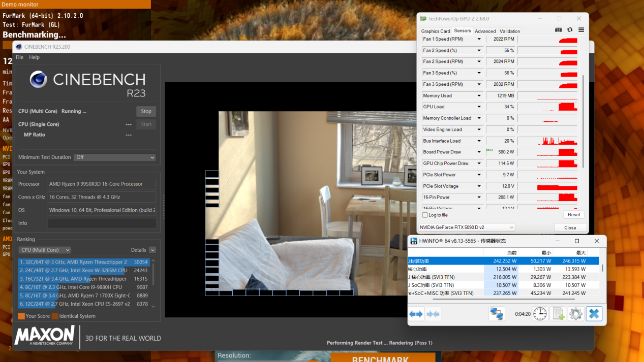Click the 当前 column header in HWiNFO
Screen dimensions: 644x362
click(x=512, y=252)
